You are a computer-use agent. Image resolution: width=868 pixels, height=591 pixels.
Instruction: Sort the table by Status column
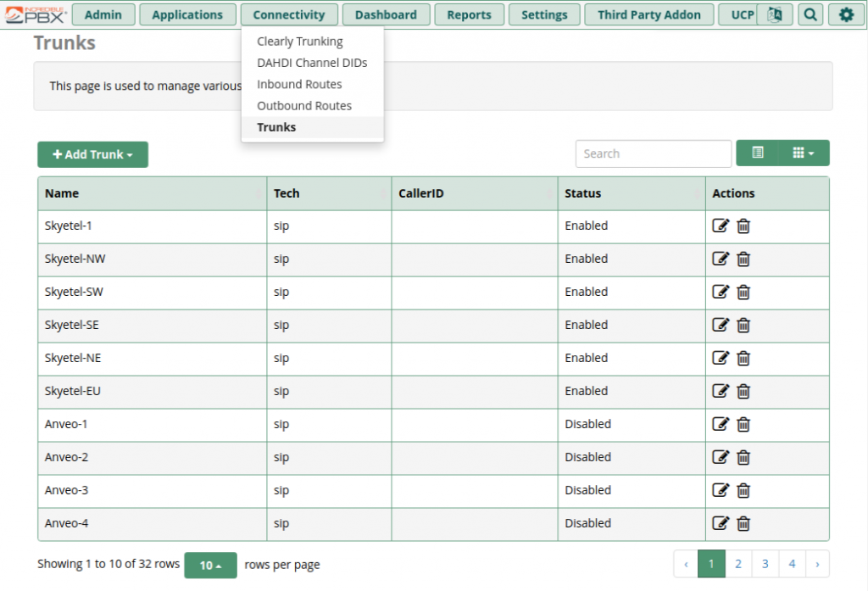(x=632, y=193)
